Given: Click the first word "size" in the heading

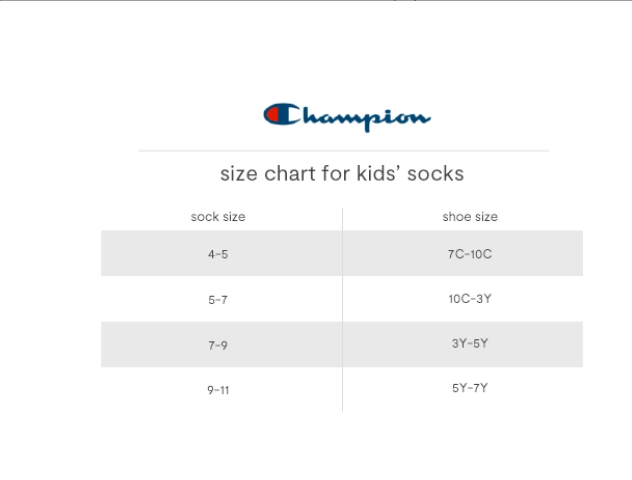Looking at the screenshot, I should click(238, 174).
